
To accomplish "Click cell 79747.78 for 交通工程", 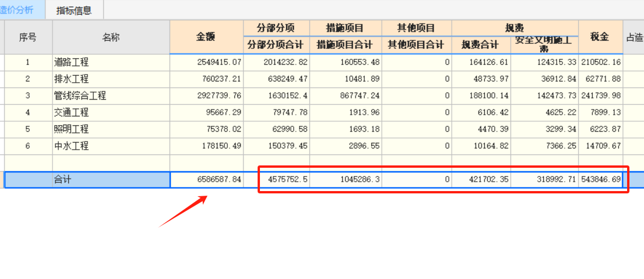I will coord(276,113).
